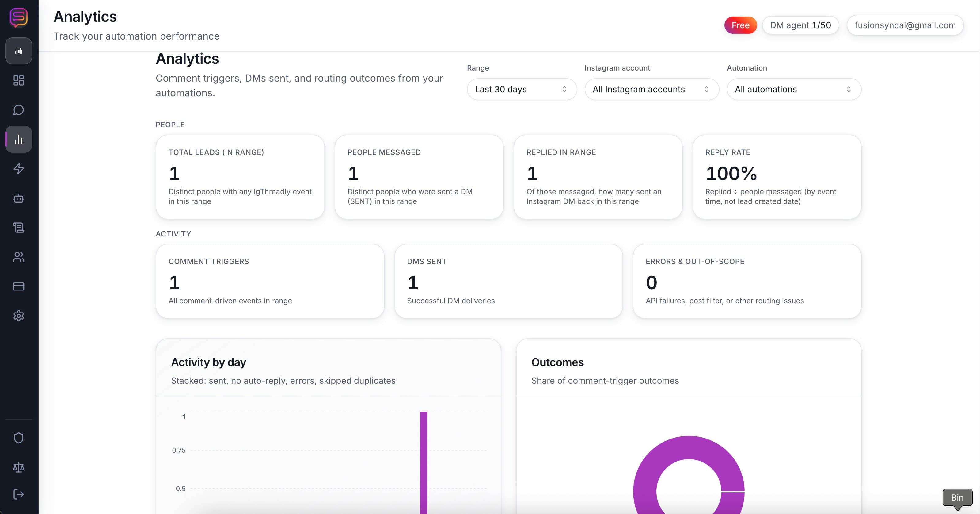The height and width of the screenshot is (514, 980).
Task: Open the lightning bolt automations icon
Action: pos(19,169)
